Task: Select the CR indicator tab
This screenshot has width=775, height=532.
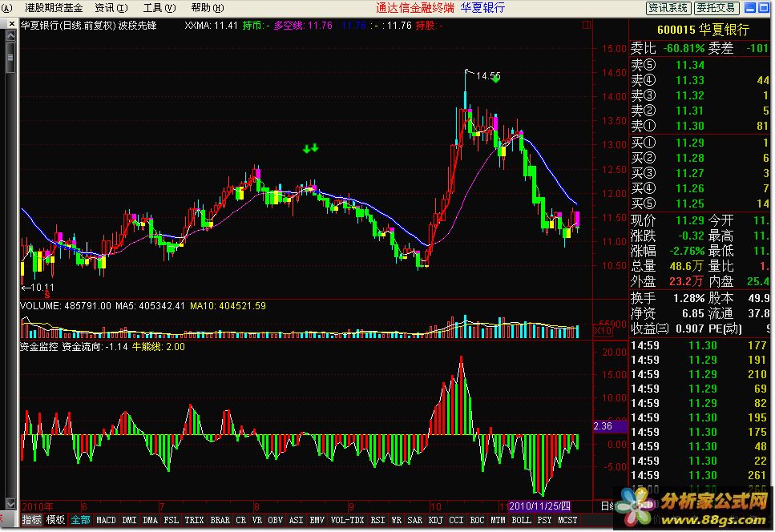Action: pos(240,520)
